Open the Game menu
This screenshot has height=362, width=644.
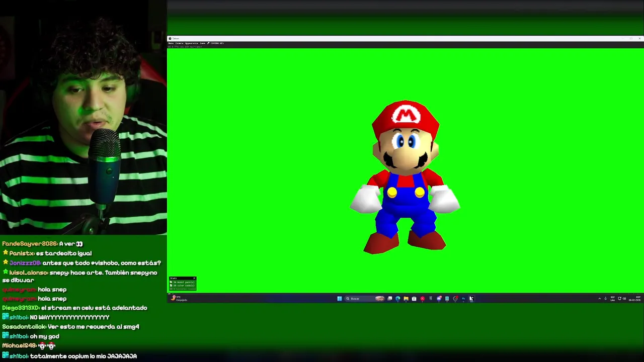tap(203, 43)
